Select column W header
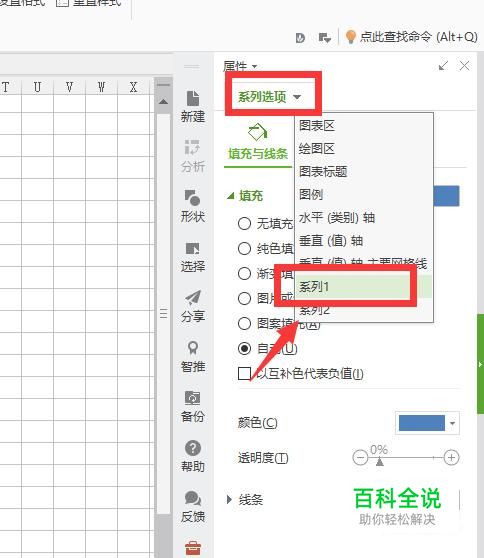484x558 pixels. coord(101,87)
